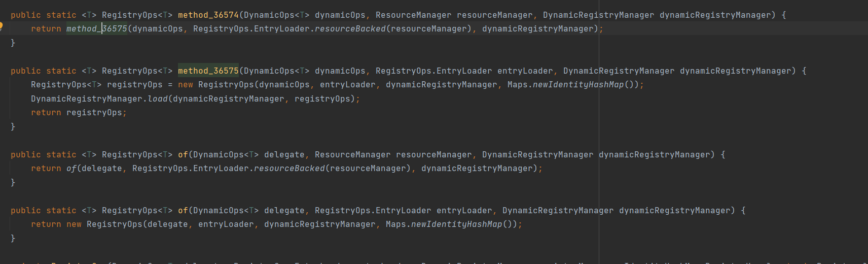Click the resourceManager parameter name in the method_36574 signature
This screenshot has width=868, height=264.
(495, 15)
